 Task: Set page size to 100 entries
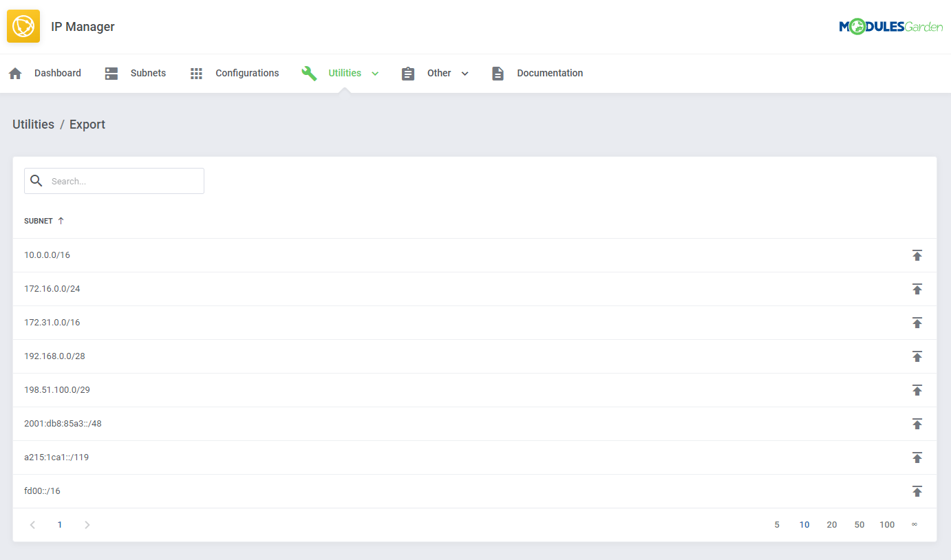pos(887,524)
